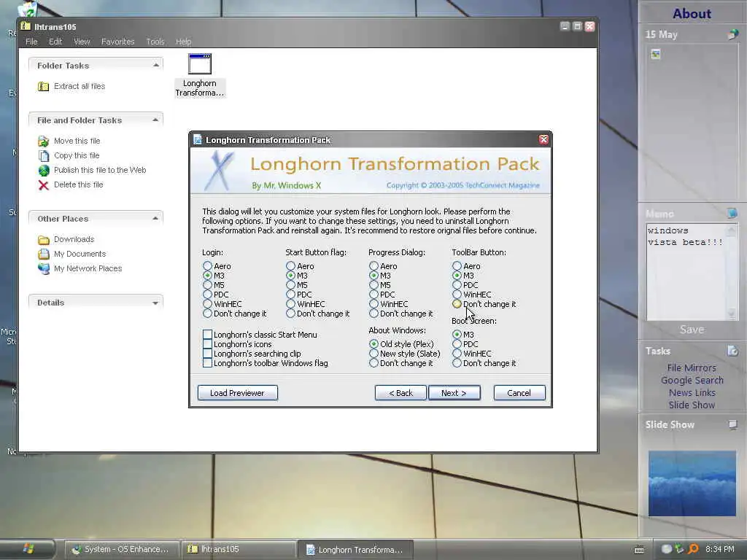Viewport: 747px width, 560px height.
Task: Switch to System - OS Enhance... taskbar item
Action: pos(122,549)
